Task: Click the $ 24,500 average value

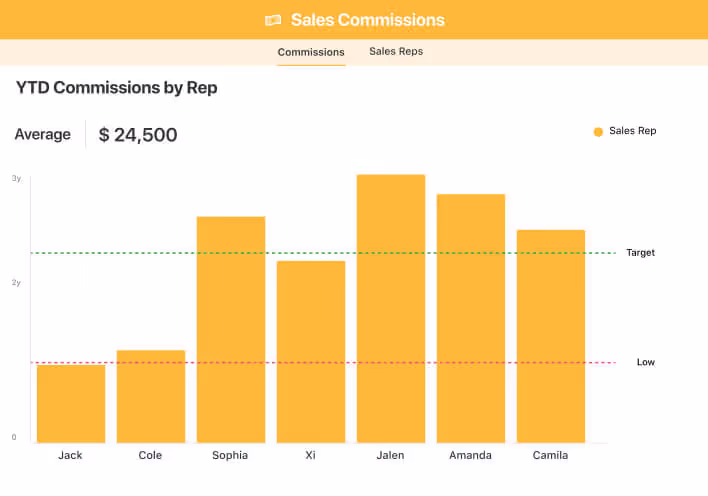Action: pos(138,135)
